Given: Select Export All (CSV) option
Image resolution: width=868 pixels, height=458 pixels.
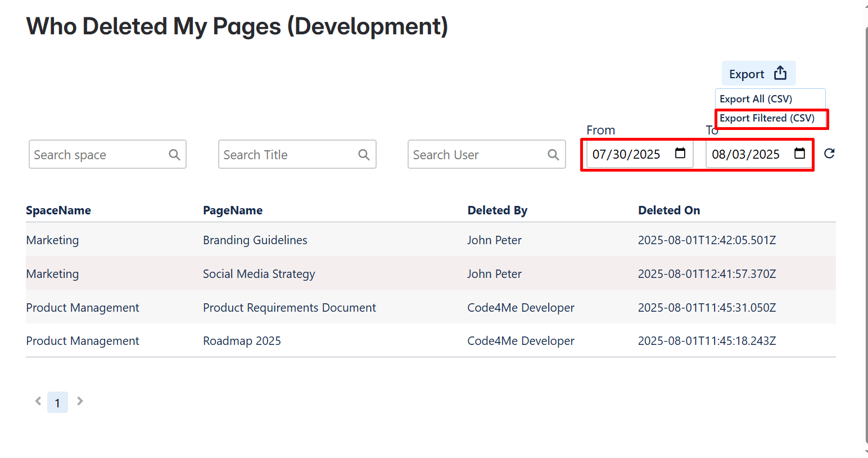Looking at the screenshot, I should click(x=756, y=99).
